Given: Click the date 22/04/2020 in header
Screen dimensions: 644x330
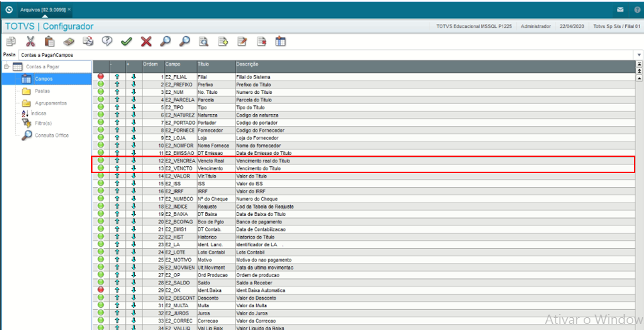Looking at the screenshot, I should click(x=572, y=26).
